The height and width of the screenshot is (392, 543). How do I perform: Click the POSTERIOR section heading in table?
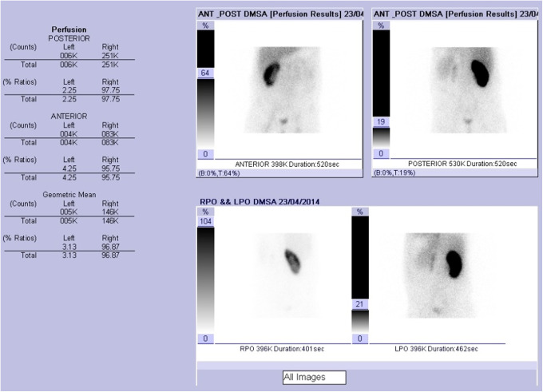tap(69, 38)
